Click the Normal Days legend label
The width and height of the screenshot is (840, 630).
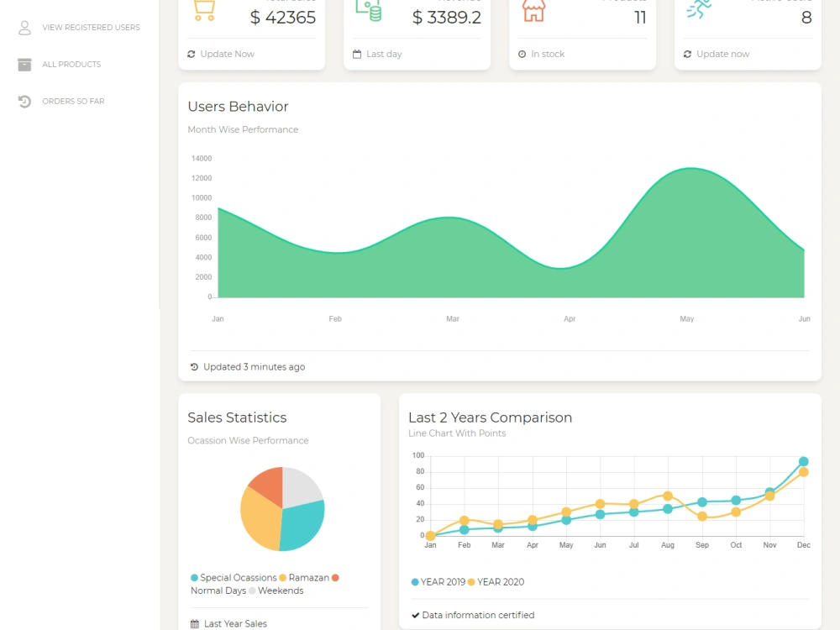pyautogui.click(x=218, y=591)
